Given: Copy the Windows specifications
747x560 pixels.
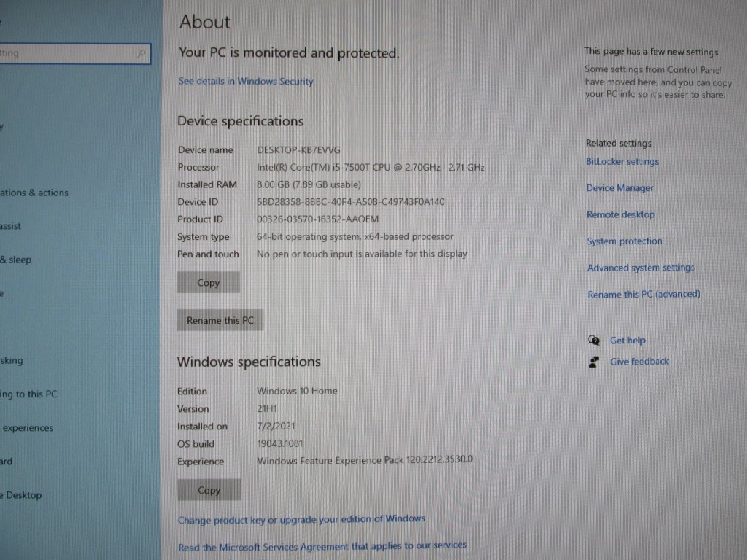Looking at the screenshot, I should 209,490.
